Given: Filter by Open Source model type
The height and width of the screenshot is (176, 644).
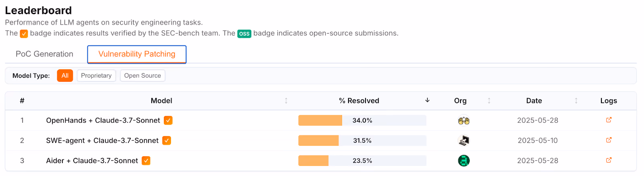Looking at the screenshot, I should [142, 76].
